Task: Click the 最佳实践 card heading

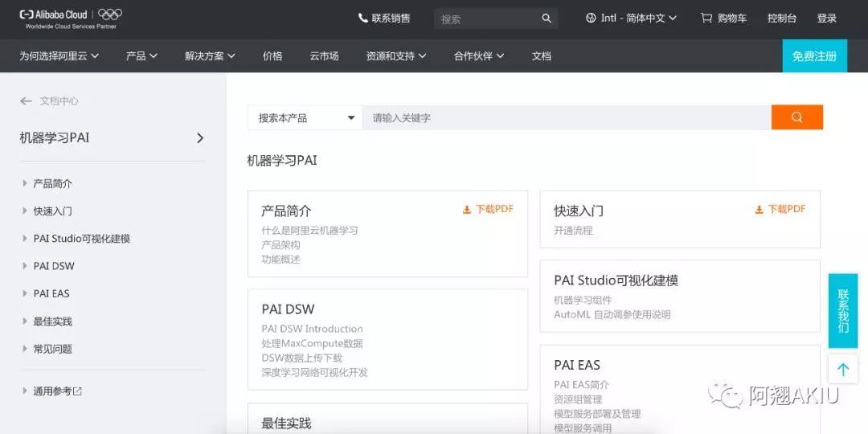Action: coord(286,424)
